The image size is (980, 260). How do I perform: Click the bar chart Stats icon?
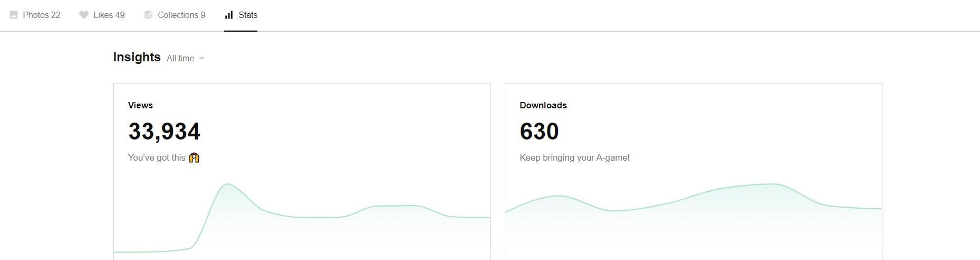click(x=229, y=15)
